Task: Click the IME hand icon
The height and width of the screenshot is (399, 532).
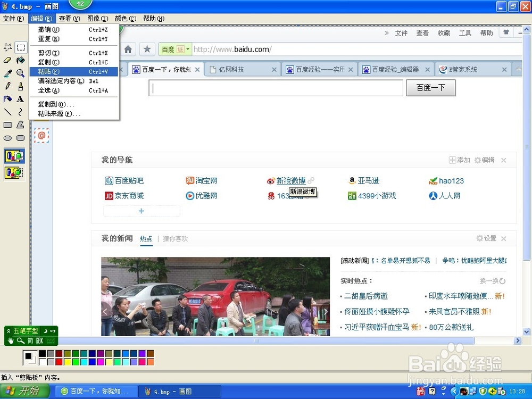Action: [x=10, y=340]
